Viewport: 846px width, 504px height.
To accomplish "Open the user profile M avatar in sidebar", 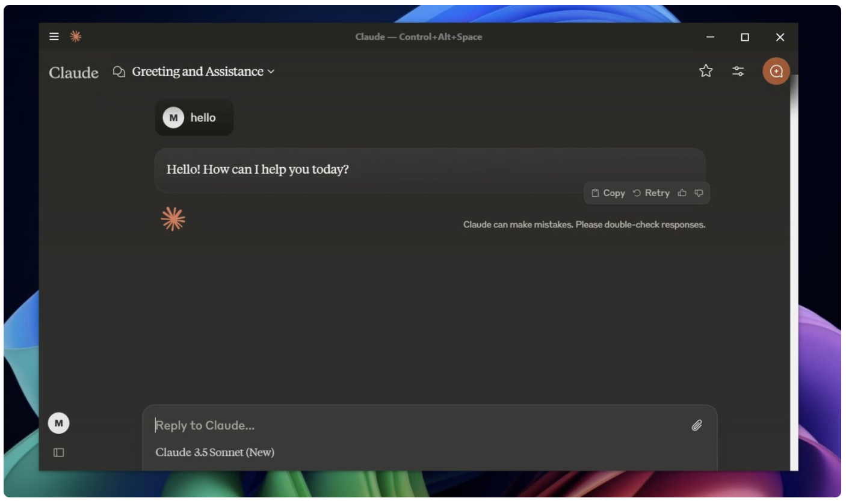I will coord(59,423).
